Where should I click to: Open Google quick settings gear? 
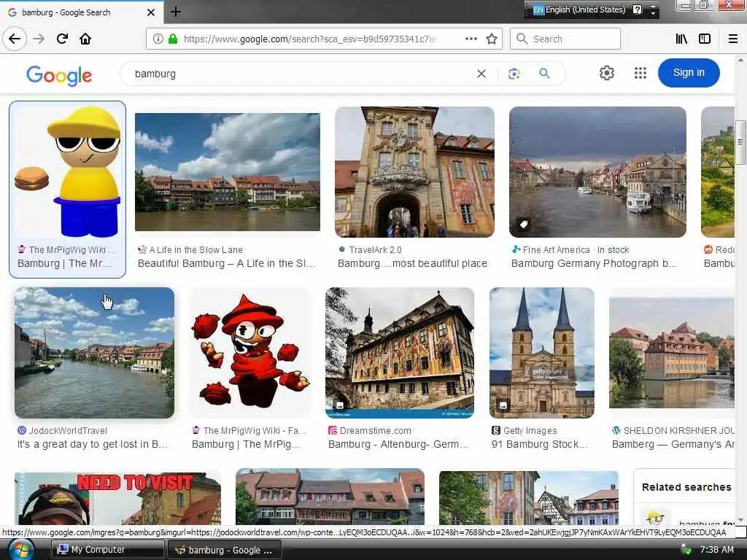click(x=606, y=73)
